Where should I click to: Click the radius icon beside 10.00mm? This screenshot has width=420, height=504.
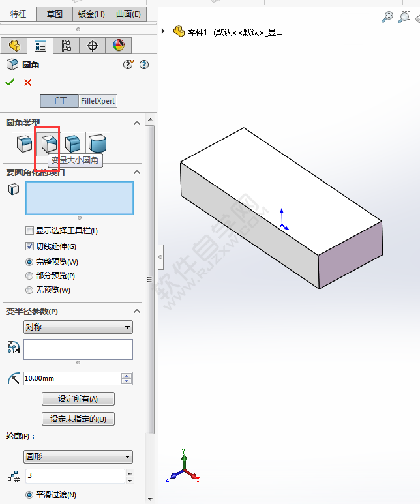(x=14, y=379)
